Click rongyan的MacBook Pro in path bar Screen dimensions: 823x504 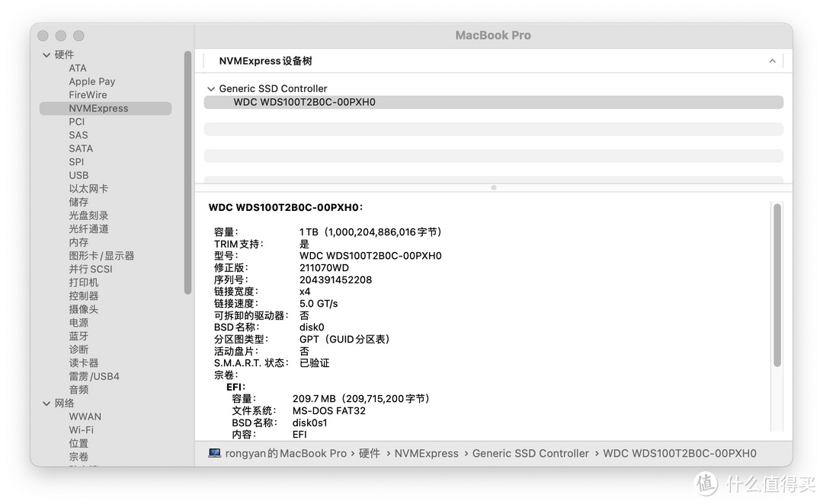[286, 453]
